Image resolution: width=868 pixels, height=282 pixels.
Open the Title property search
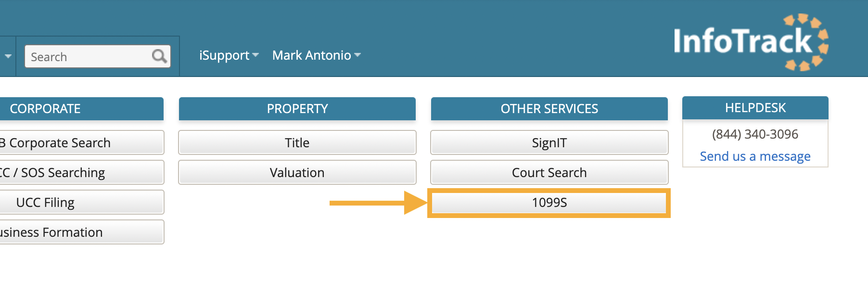(297, 143)
